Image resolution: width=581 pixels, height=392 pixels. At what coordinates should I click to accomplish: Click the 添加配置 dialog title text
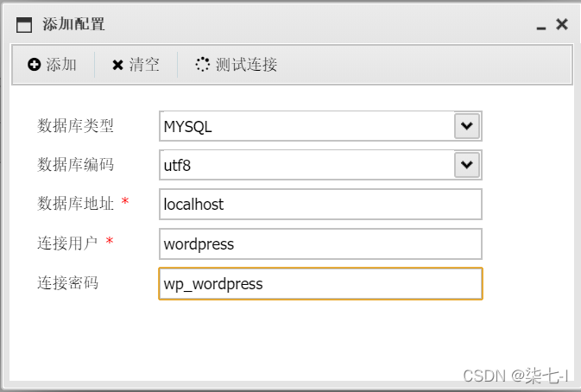click(73, 24)
